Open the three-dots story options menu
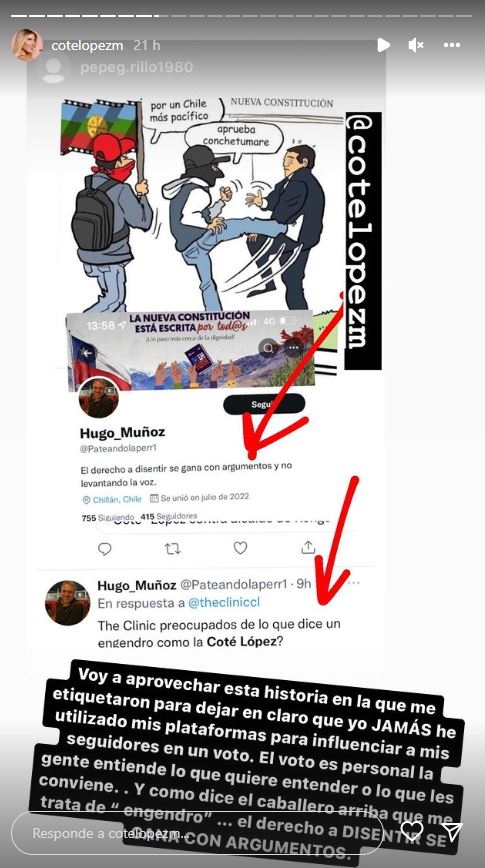The height and width of the screenshot is (868, 485). (x=452, y=45)
